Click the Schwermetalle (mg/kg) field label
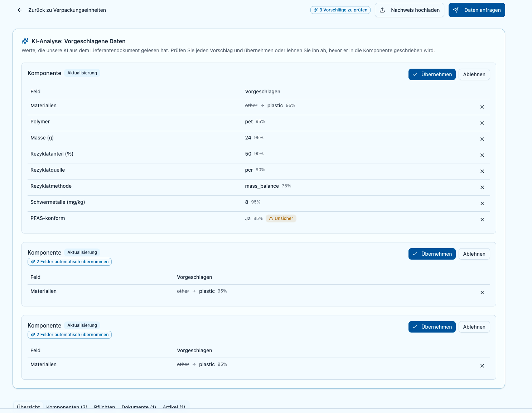Image resolution: width=532 pixels, height=413 pixels. coord(58,202)
